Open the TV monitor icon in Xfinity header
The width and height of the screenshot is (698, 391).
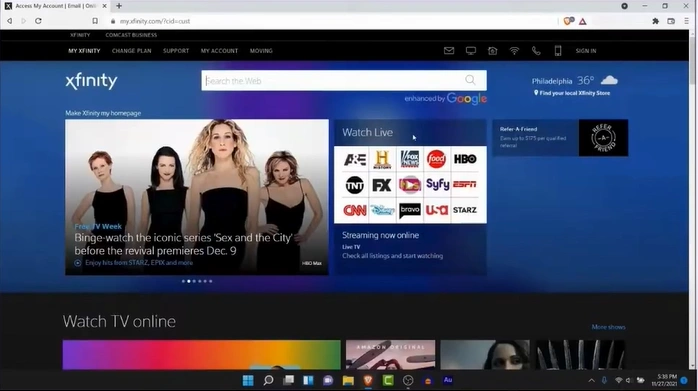tap(471, 51)
